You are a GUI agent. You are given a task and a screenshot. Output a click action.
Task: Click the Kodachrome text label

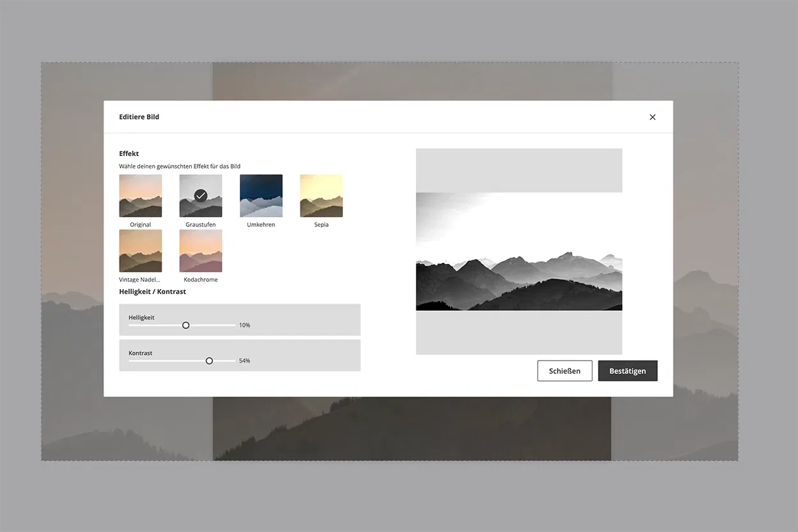coord(201,280)
